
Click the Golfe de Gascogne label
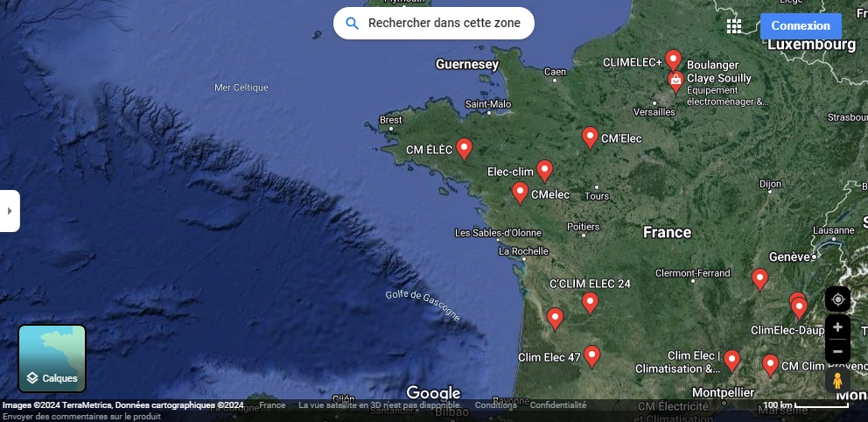click(423, 306)
